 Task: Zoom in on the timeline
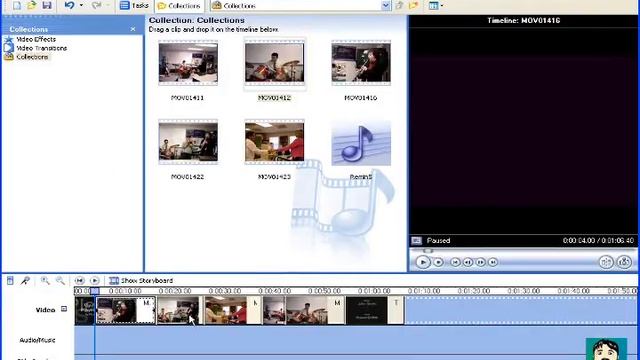(45, 280)
